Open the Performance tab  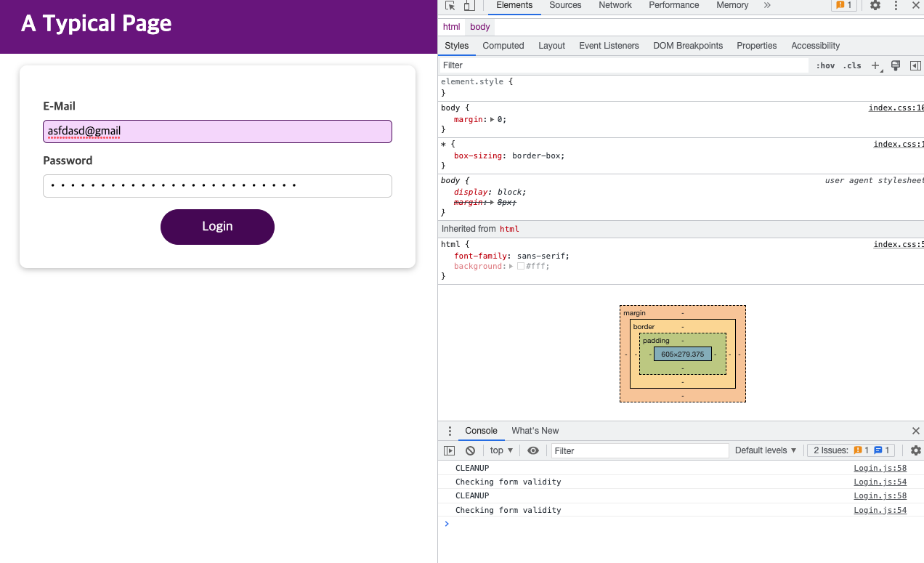coord(674,5)
